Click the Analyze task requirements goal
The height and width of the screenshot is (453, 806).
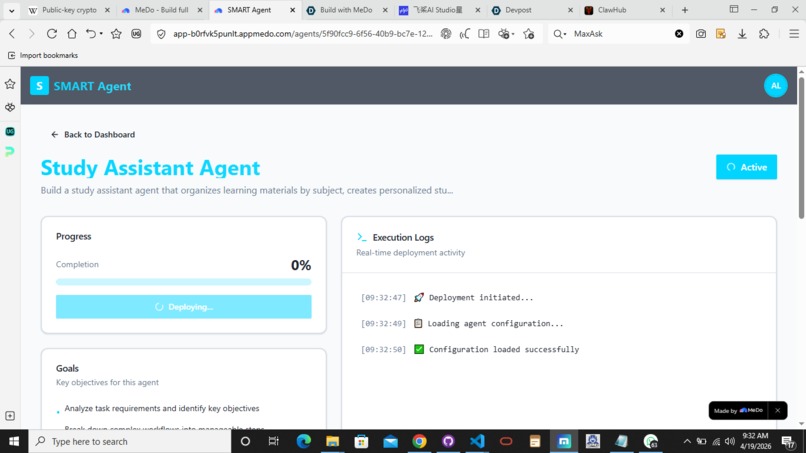point(161,408)
